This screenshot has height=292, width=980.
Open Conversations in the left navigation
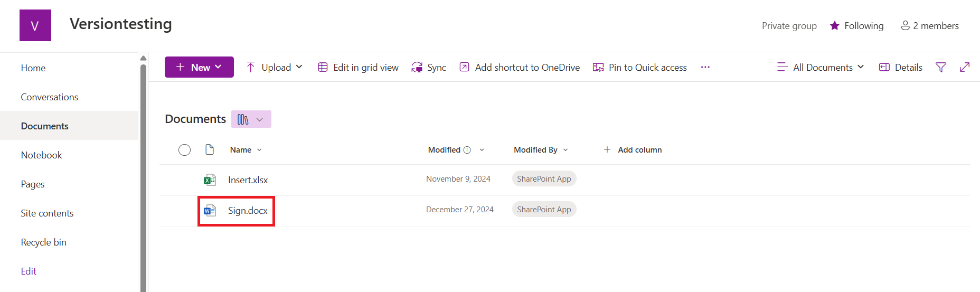(50, 97)
